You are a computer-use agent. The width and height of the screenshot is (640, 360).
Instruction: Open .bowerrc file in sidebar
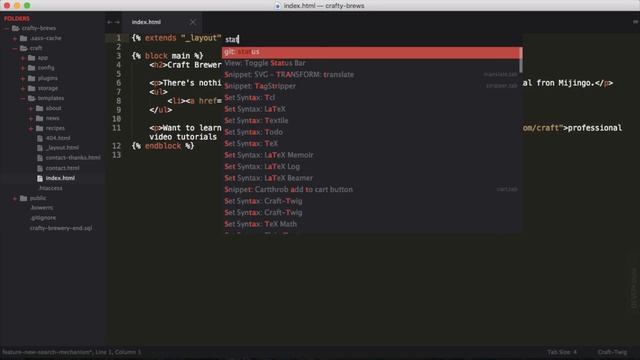42,208
